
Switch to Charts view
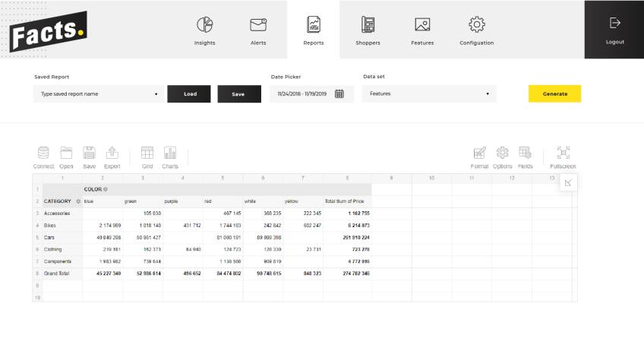[170, 154]
